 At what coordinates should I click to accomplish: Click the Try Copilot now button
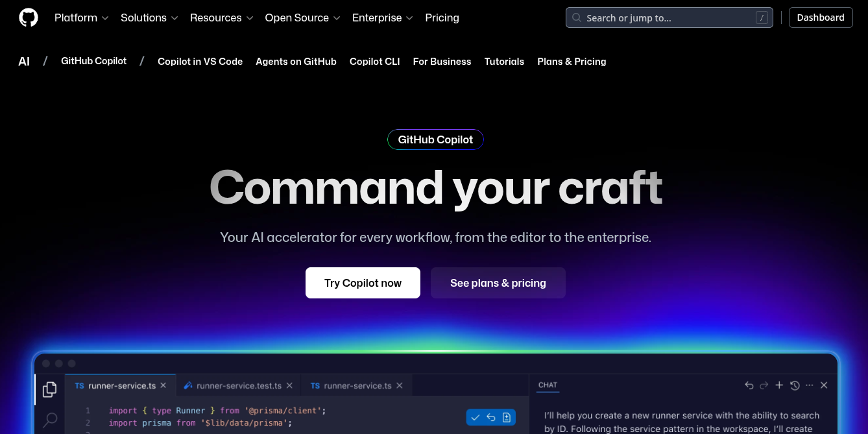(363, 283)
